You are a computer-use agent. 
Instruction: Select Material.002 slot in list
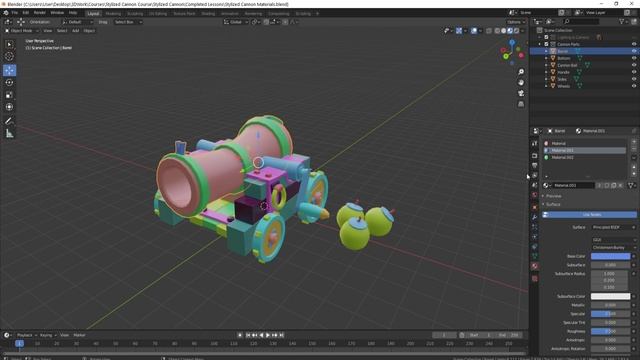pyautogui.click(x=584, y=157)
